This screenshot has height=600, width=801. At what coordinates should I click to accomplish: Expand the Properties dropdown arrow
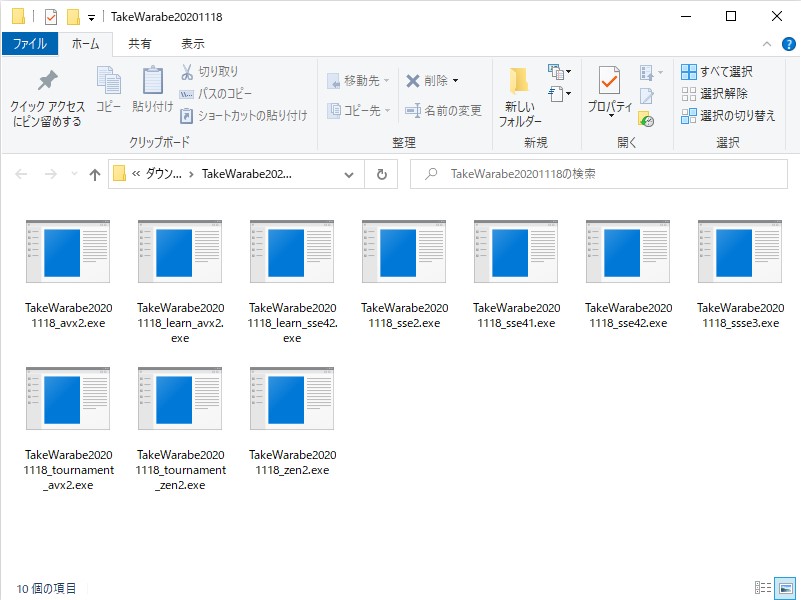[x=610, y=115]
